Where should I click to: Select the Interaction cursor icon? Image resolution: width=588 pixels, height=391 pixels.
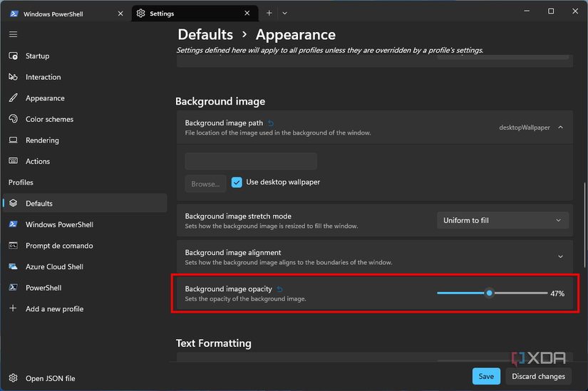coord(13,77)
